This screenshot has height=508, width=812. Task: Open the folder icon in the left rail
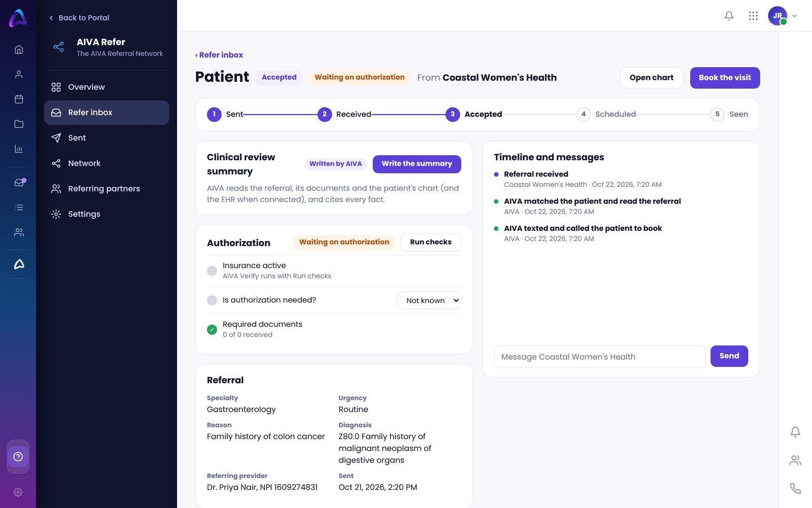tap(19, 124)
